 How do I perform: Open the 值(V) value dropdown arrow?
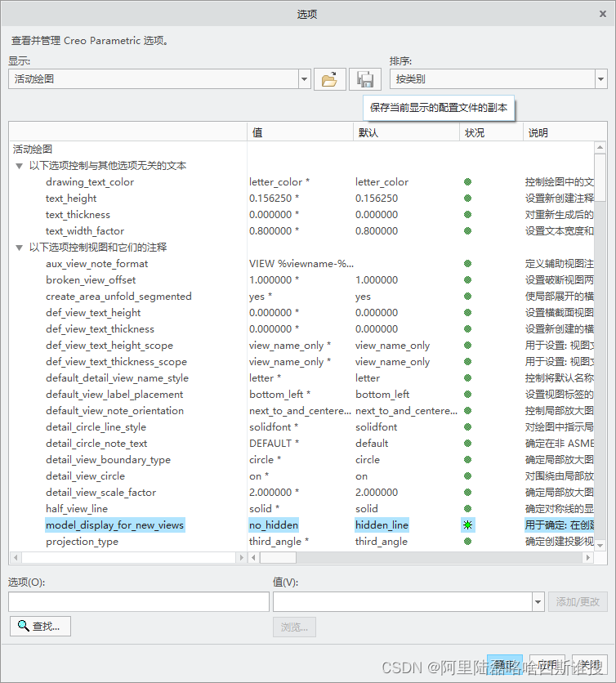click(x=538, y=602)
